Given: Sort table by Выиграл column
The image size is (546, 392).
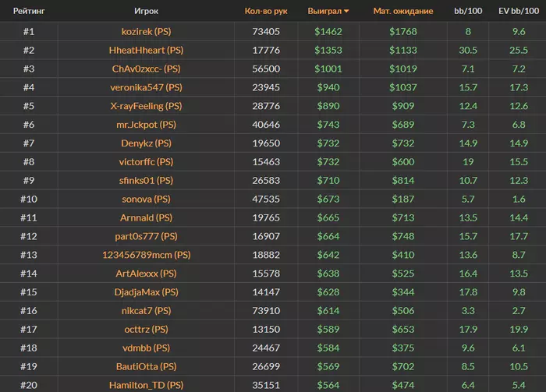Looking at the screenshot, I should coord(328,12).
